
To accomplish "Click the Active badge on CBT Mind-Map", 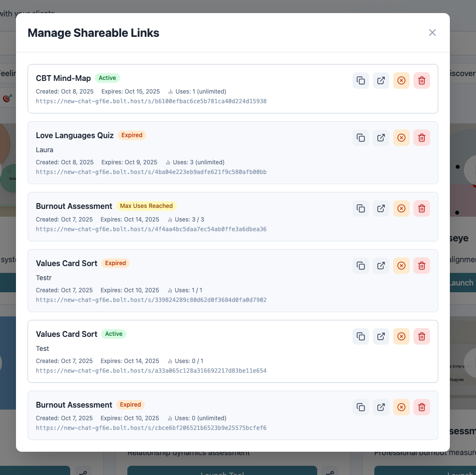I will (x=107, y=78).
